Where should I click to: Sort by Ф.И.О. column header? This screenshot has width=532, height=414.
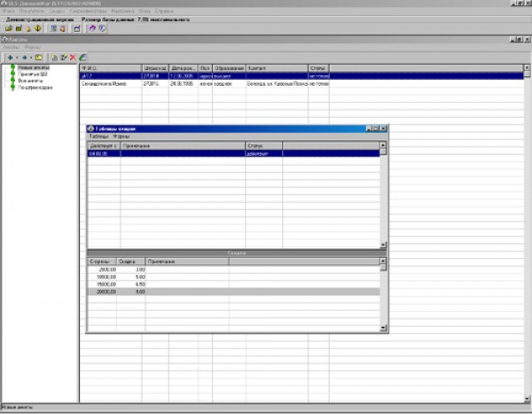[x=111, y=68]
